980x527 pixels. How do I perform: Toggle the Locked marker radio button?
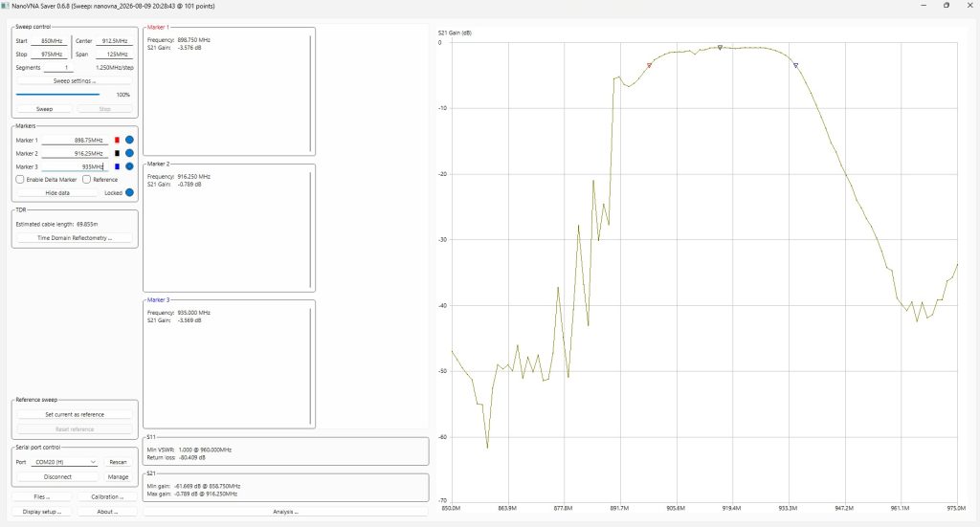coord(129,192)
